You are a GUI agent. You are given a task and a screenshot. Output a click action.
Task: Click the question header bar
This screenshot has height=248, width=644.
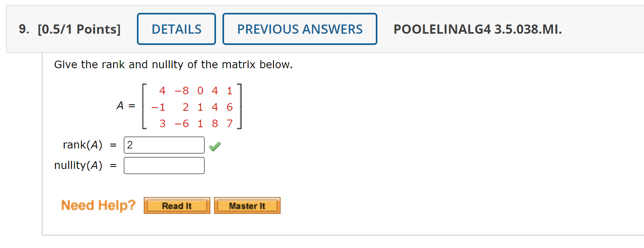click(x=321, y=28)
